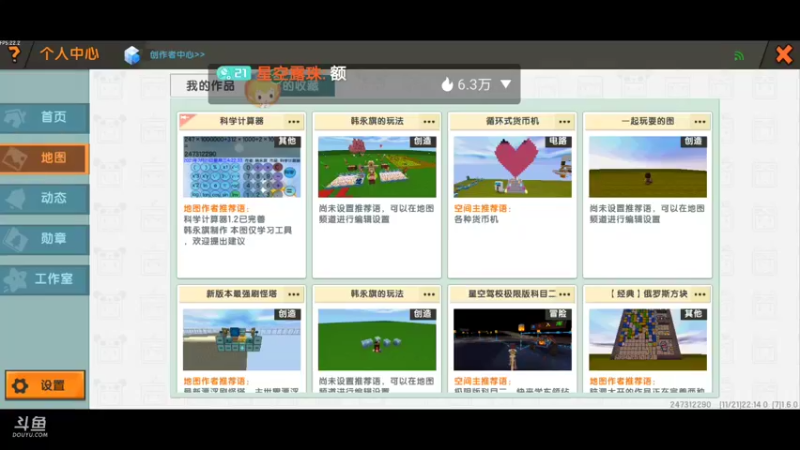
Task: Open the 星空驾校极限版科目二 night thumbnail
Action: click(x=513, y=340)
